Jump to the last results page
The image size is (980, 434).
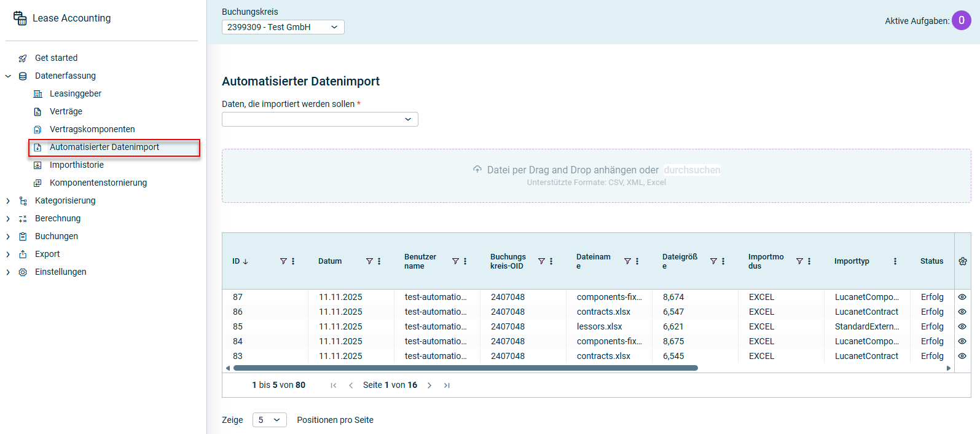[447, 385]
